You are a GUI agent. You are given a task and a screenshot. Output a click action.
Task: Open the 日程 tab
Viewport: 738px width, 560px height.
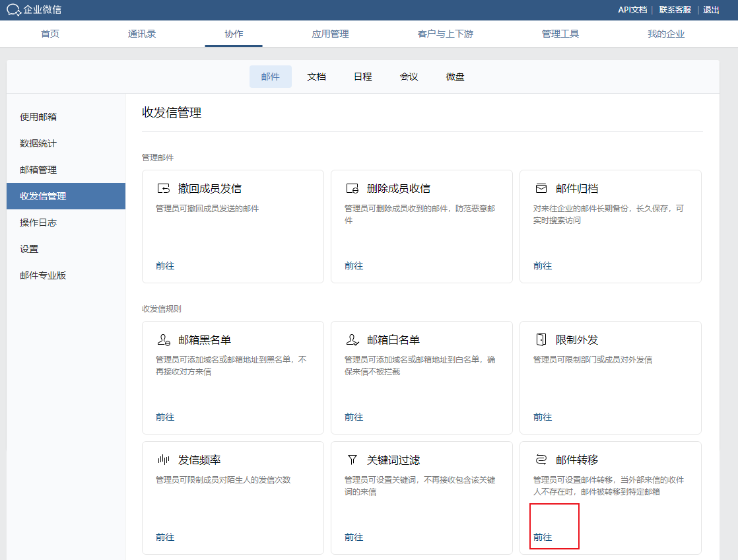362,77
